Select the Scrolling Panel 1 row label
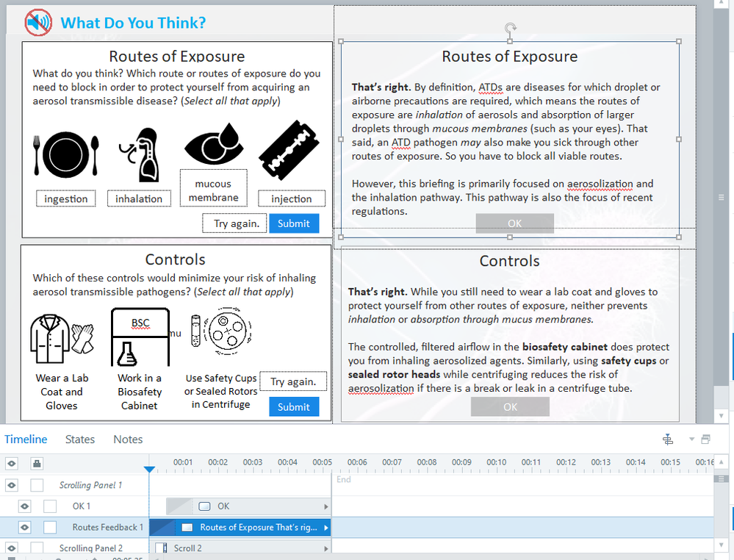 click(x=90, y=485)
